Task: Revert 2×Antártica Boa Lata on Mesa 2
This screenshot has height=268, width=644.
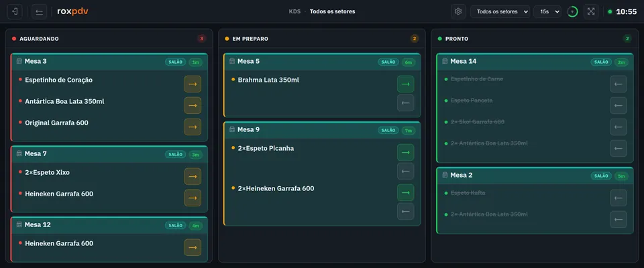Action: 618,219
